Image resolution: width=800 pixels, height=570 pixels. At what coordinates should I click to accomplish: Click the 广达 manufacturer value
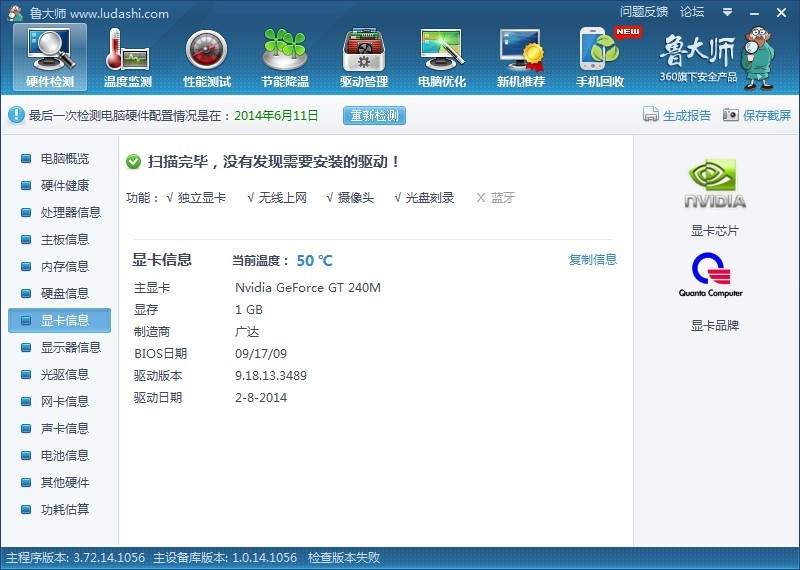247,332
